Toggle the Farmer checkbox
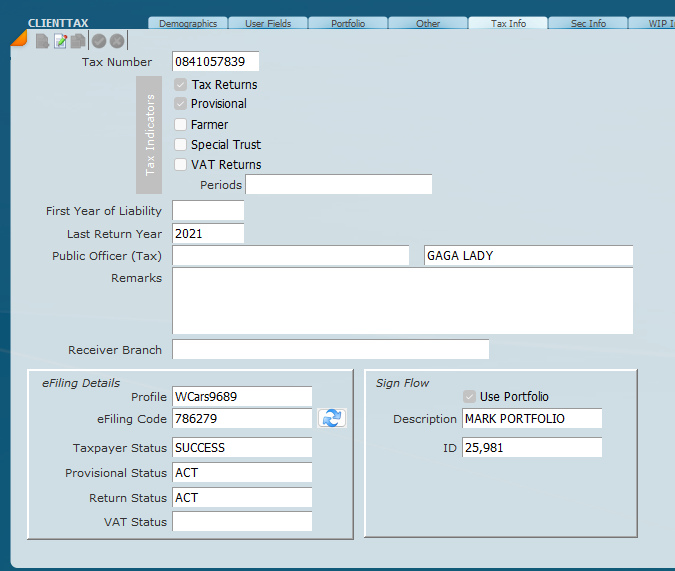 click(x=181, y=125)
